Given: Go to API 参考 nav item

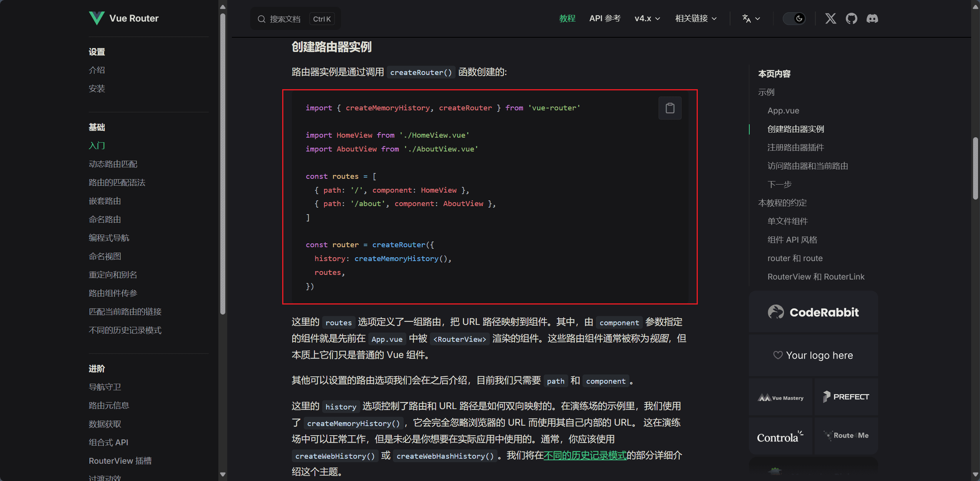Looking at the screenshot, I should click(x=605, y=18).
